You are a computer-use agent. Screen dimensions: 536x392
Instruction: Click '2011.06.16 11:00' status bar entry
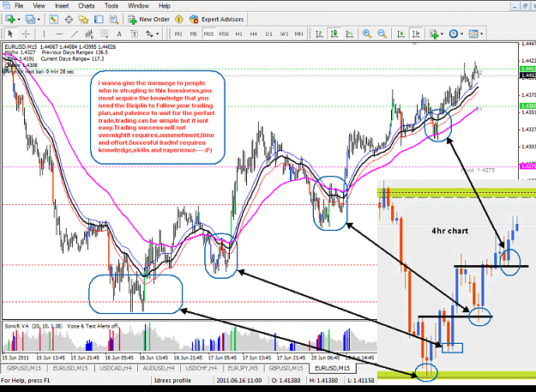click(x=239, y=380)
